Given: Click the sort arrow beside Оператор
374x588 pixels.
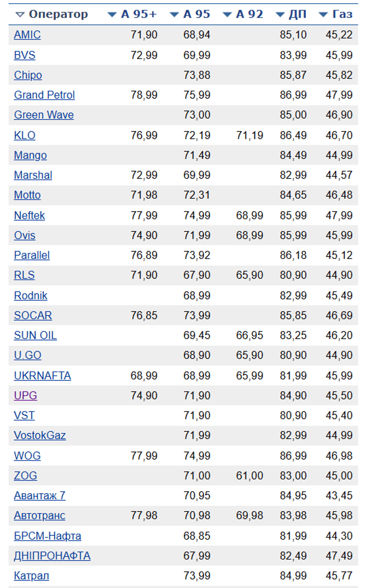Looking at the screenshot, I should (x=20, y=15).
